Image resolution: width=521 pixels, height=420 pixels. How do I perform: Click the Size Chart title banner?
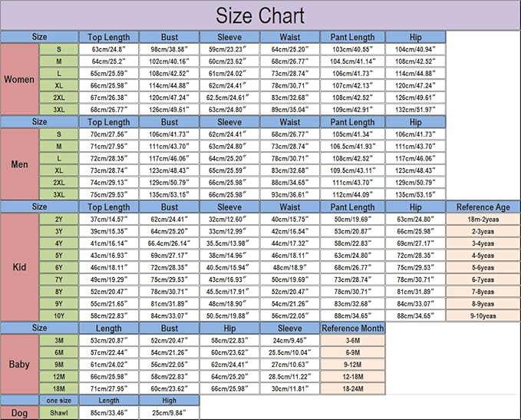260,15
